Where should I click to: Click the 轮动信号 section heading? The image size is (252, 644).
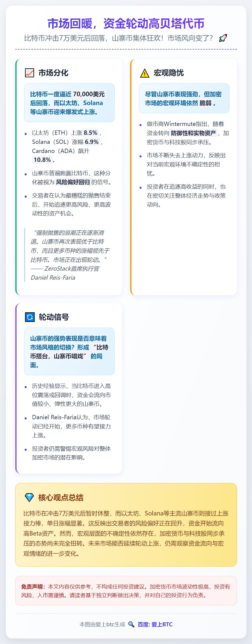point(54,317)
